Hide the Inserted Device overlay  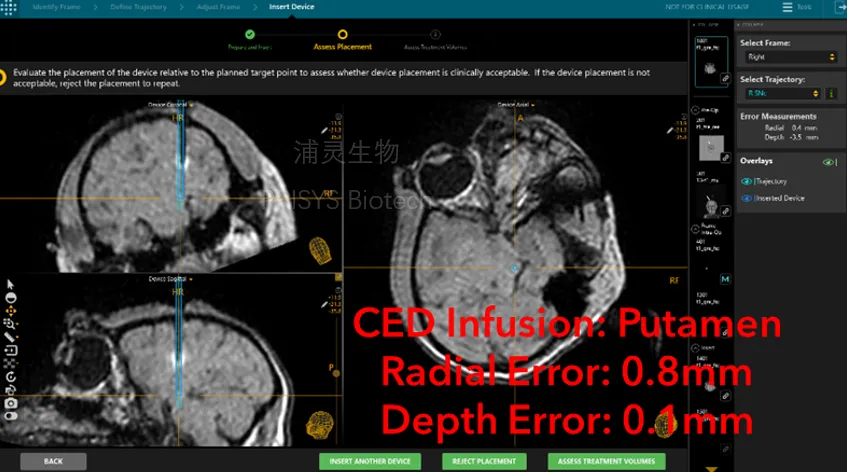745,198
